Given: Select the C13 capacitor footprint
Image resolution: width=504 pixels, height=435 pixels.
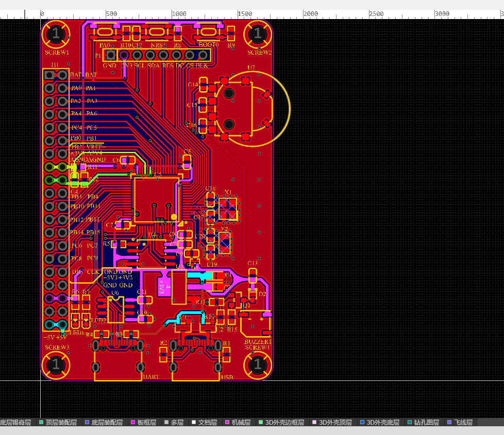Looking at the screenshot, I should pyautogui.click(x=253, y=276).
